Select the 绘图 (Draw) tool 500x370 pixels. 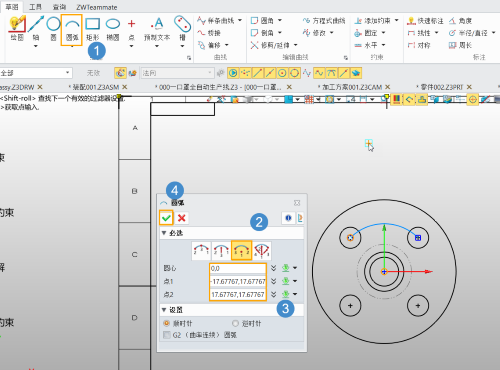pos(17,28)
